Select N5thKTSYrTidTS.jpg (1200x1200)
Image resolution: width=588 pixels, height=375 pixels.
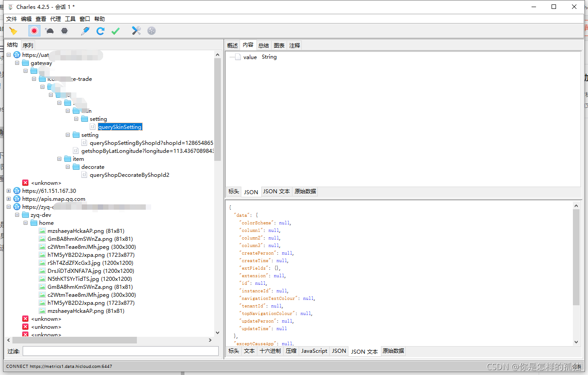coord(90,279)
